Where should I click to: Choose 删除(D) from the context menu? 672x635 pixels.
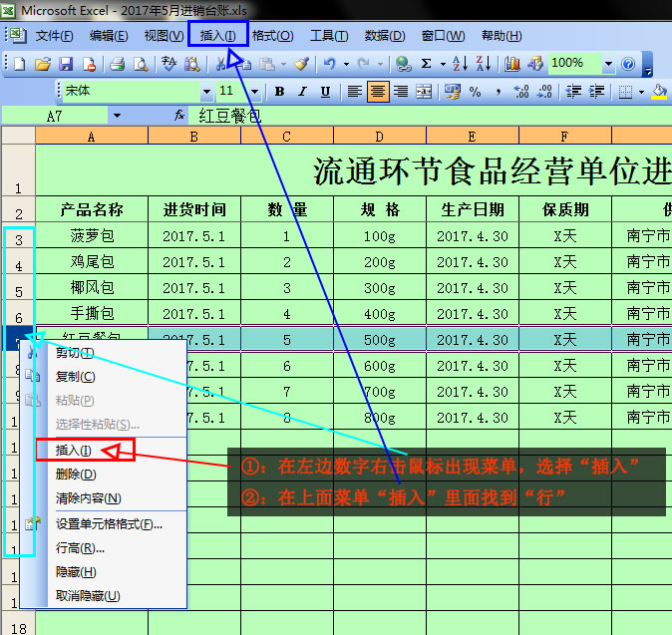tap(76, 475)
